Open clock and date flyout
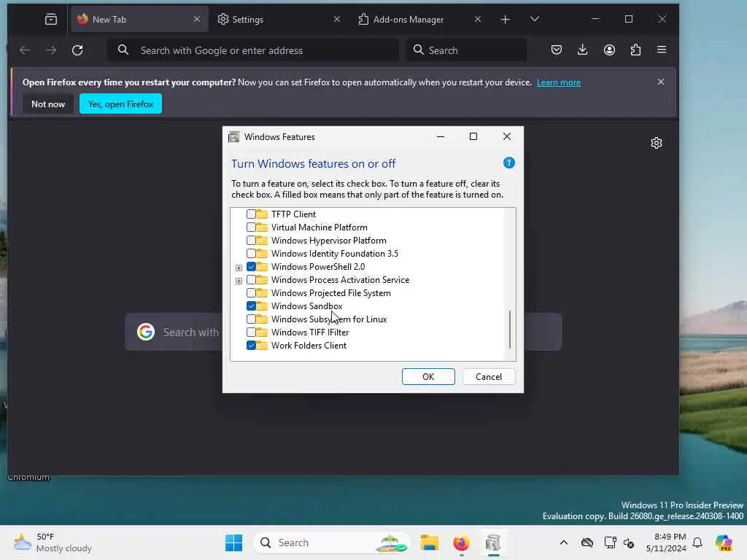This screenshot has height=560, width=747. pyautogui.click(x=666, y=542)
